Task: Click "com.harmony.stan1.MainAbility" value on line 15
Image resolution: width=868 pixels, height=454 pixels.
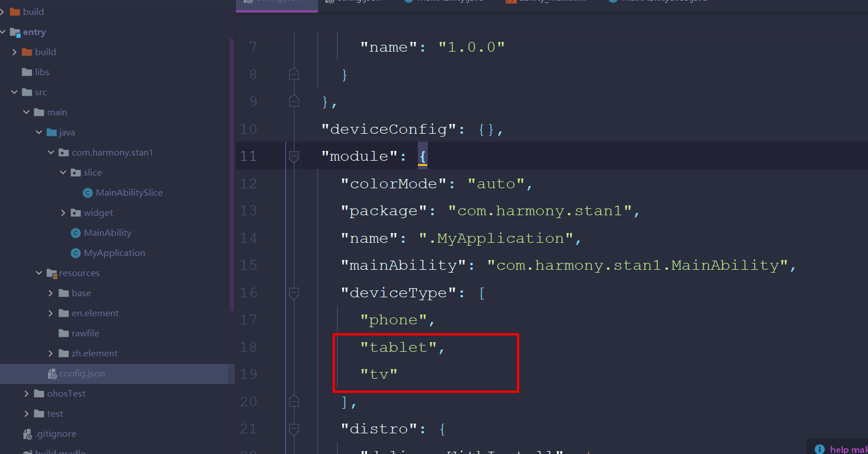Action: click(637, 265)
